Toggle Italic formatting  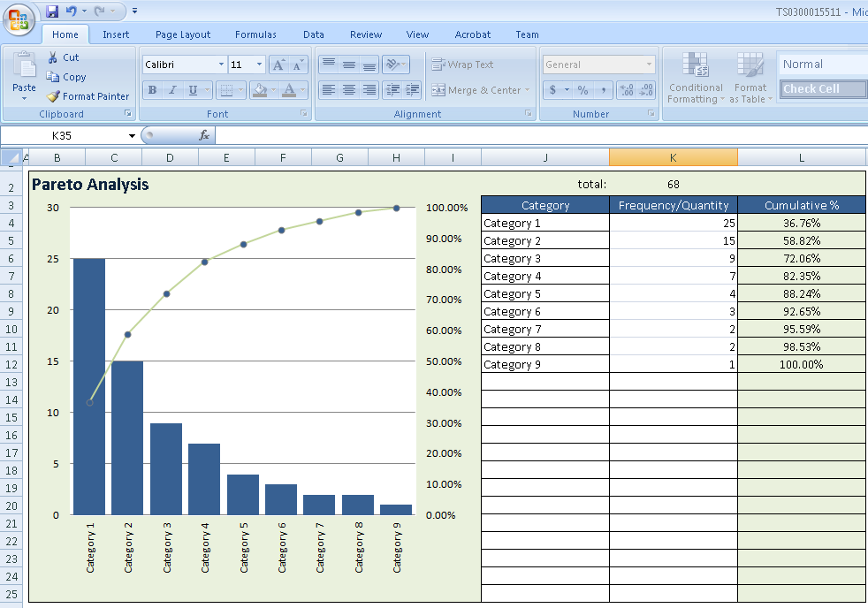(172, 90)
